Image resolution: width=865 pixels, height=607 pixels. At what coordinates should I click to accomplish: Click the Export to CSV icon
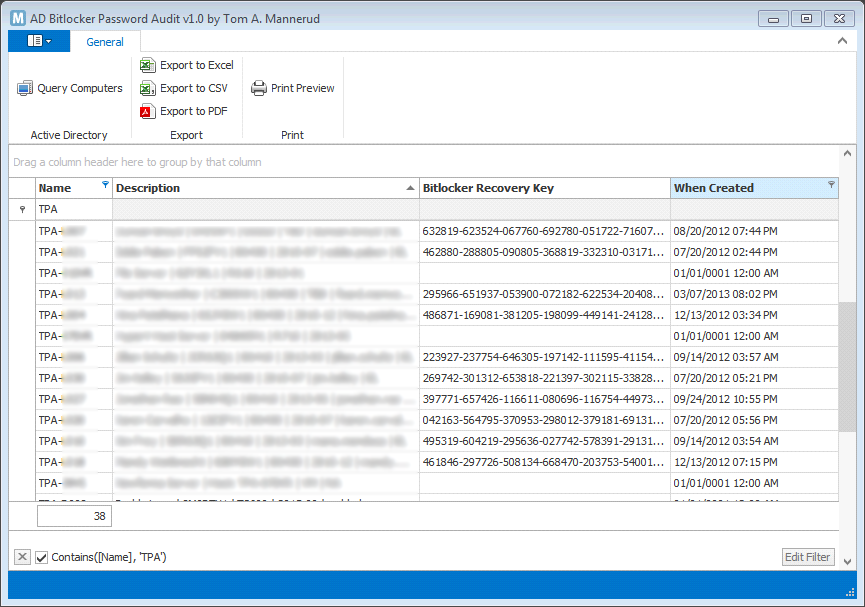(x=147, y=88)
